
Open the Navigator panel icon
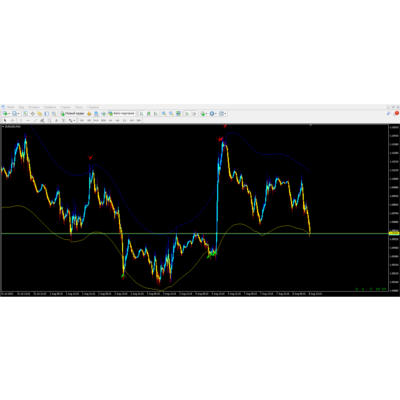click(x=39, y=113)
